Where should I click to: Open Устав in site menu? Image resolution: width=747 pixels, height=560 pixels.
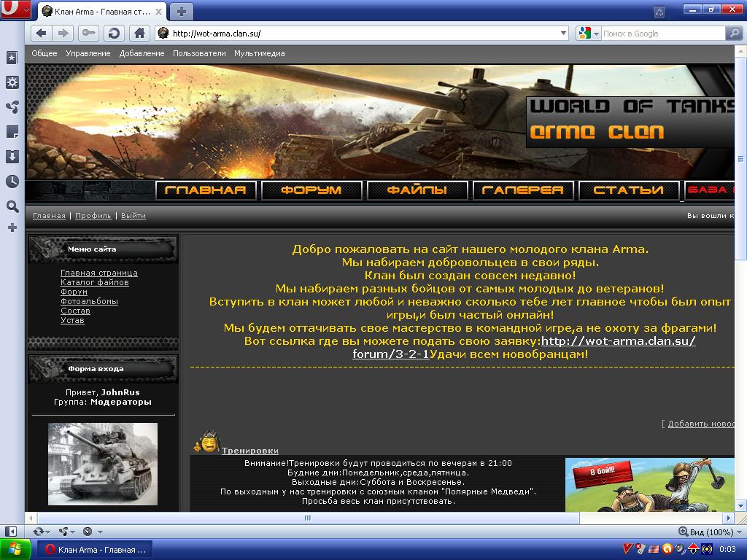click(72, 321)
